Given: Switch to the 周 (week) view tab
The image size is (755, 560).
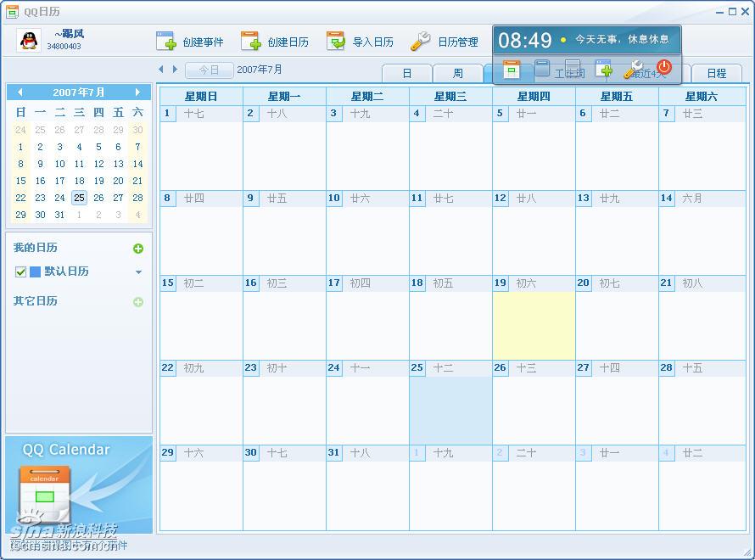Looking at the screenshot, I should [x=457, y=73].
